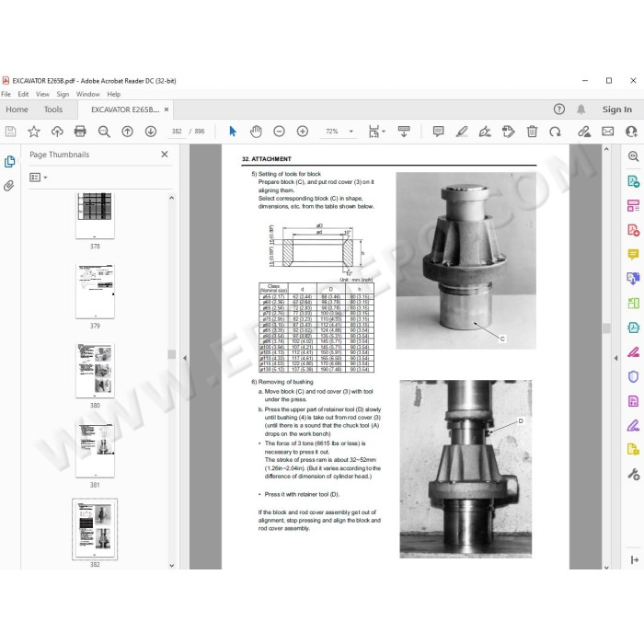Close the EXCAVATOR E265B document tab
This screenshot has width=644, height=644.
[x=167, y=109]
